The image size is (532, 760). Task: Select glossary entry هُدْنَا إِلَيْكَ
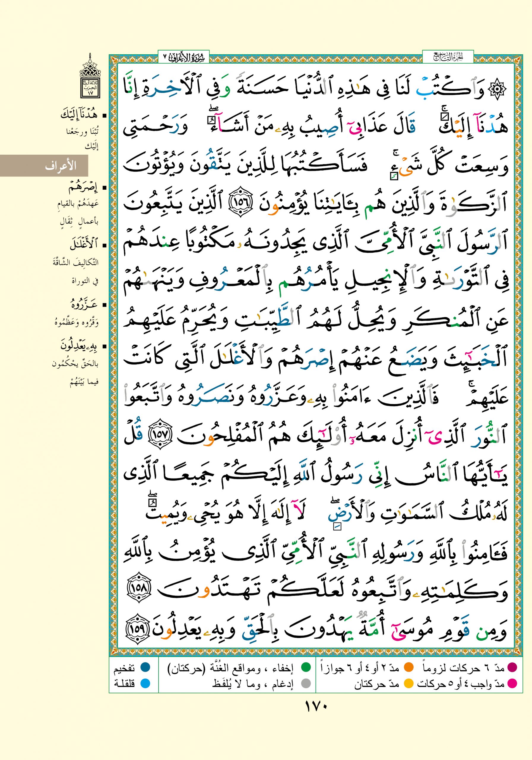tap(80, 115)
